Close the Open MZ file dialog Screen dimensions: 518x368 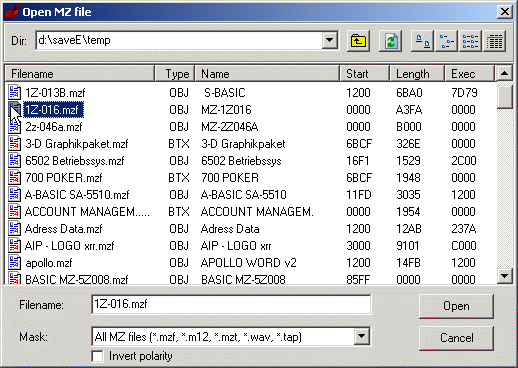pos(504,12)
